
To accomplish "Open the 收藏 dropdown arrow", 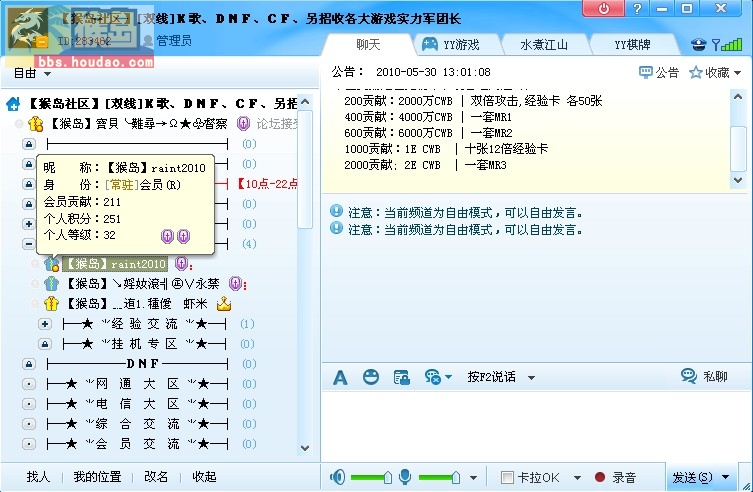I will click(738, 73).
